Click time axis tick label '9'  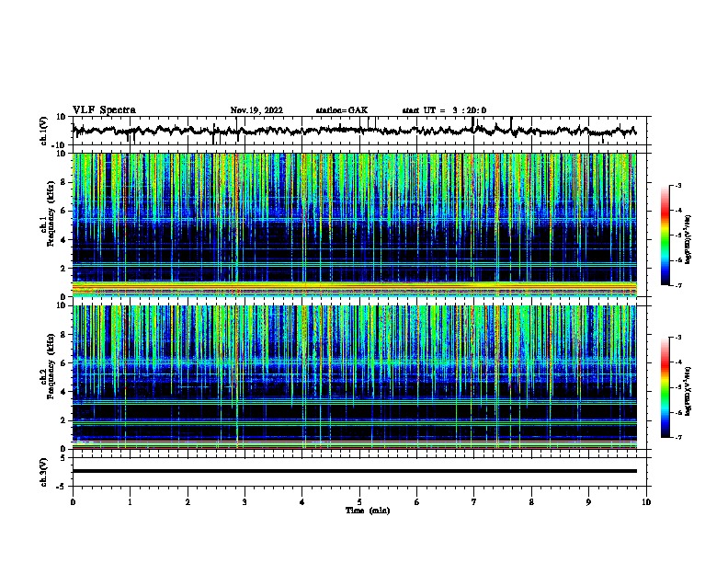[588, 502]
